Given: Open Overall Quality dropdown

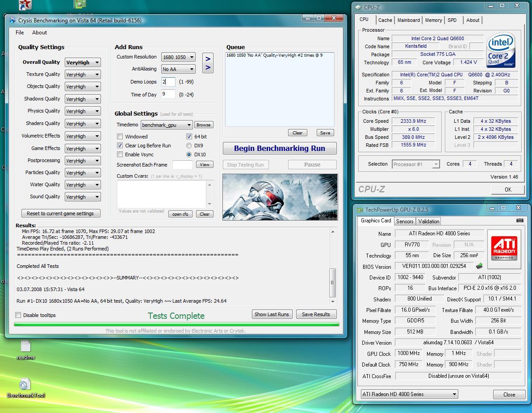Looking at the screenshot, I should pos(83,63).
